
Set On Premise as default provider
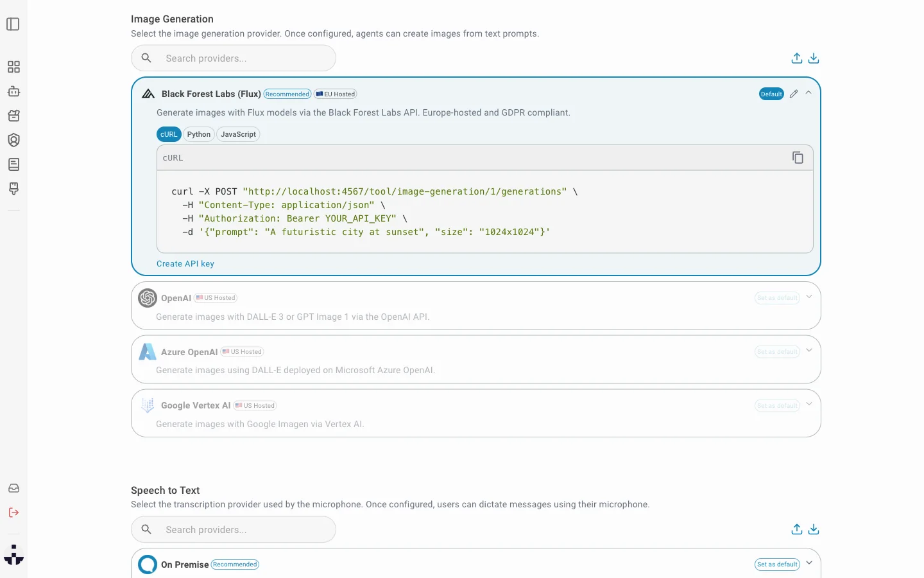[x=777, y=565]
